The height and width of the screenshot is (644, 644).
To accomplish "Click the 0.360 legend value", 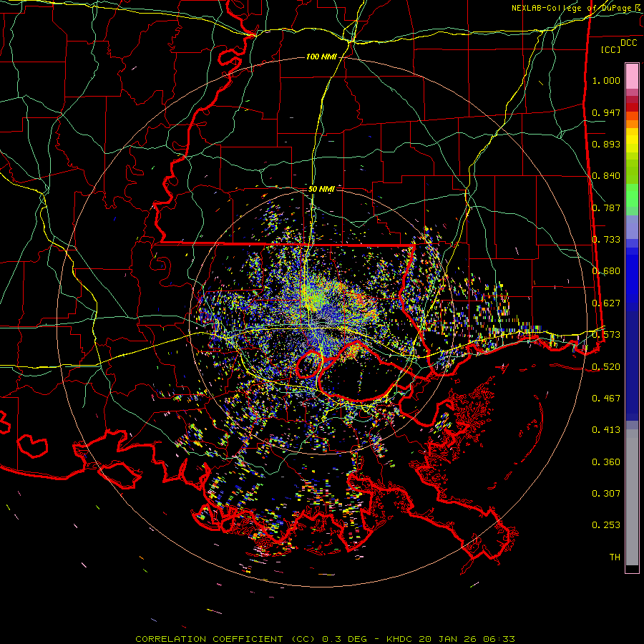I will pos(606,462).
